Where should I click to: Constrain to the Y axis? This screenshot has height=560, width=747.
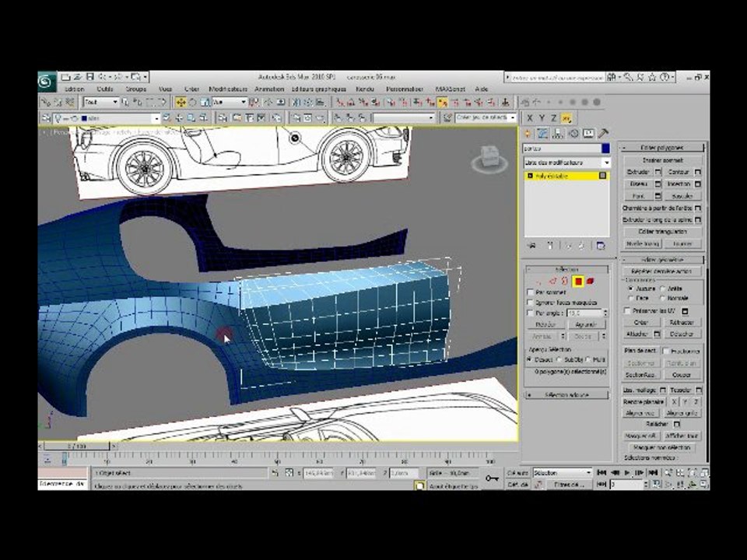point(542,118)
